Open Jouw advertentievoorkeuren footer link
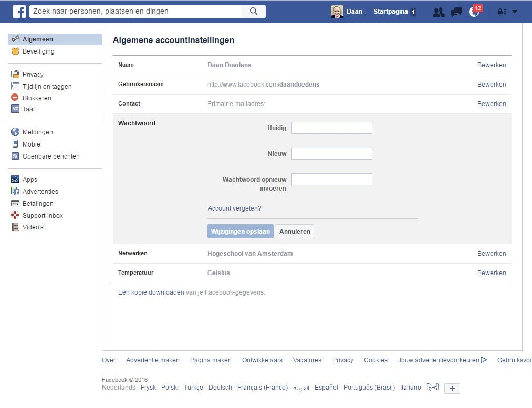Viewport: 532px width, 408px height. (439, 360)
